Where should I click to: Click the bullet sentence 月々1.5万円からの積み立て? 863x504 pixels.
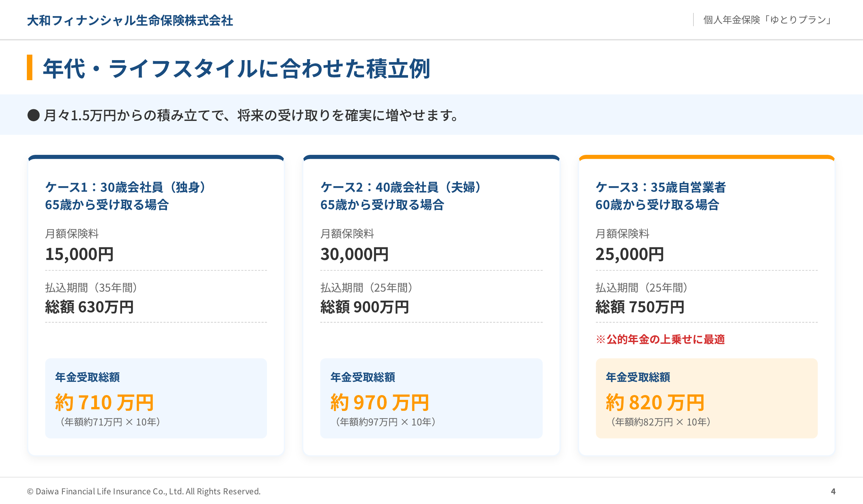(252, 115)
